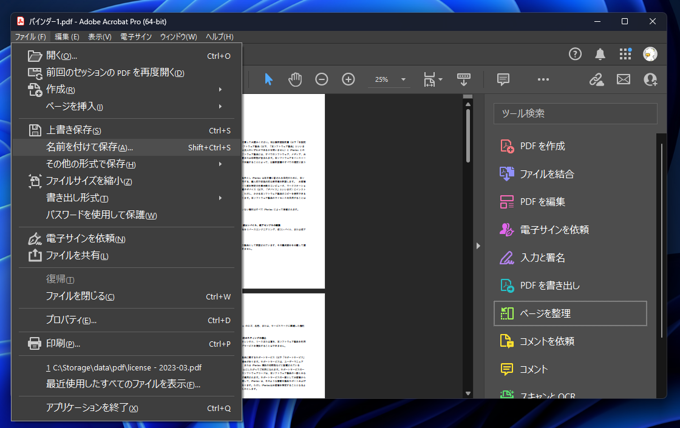This screenshot has height=428, width=680.
Task: Choose 電子サインを依頼 in file menu
Action: click(127, 239)
